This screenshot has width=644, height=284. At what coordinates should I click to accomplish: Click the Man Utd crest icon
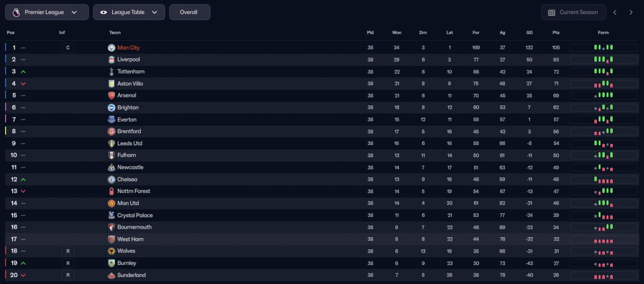(x=111, y=203)
